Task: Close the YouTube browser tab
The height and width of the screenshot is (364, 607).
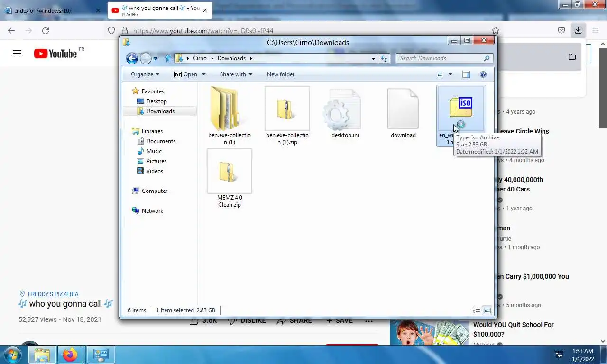Action: (x=205, y=10)
